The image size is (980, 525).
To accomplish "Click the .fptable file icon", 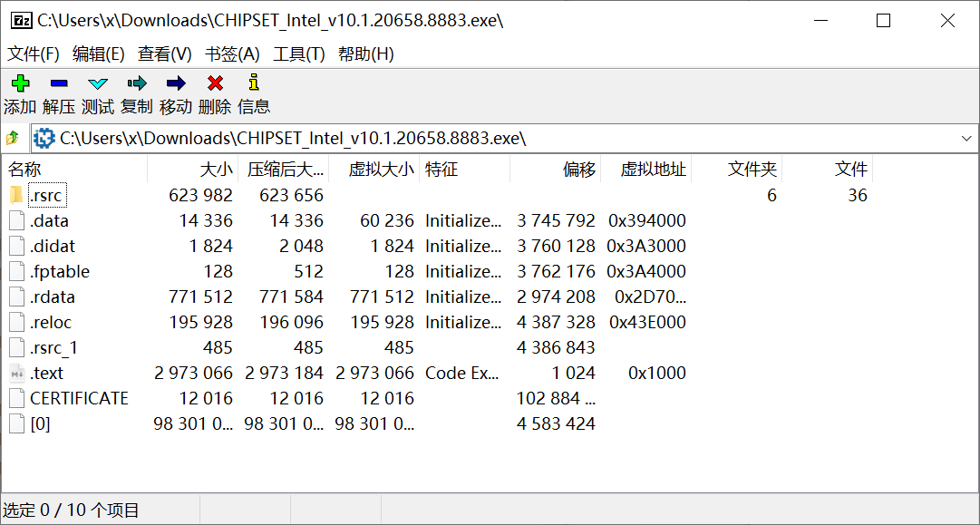I will pos(17,272).
